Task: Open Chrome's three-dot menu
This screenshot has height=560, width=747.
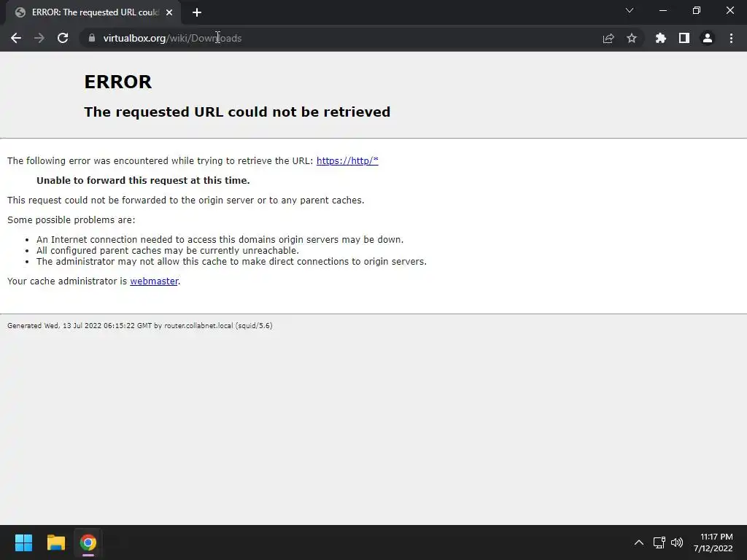Action: pyautogui.click(x=731, y=38)
